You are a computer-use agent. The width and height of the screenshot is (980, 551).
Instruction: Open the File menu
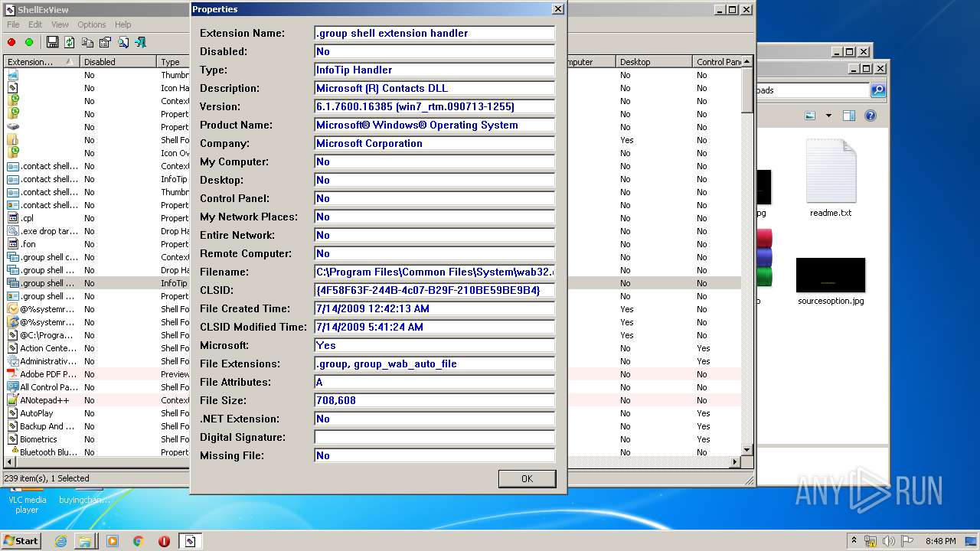tap(13, 24)
